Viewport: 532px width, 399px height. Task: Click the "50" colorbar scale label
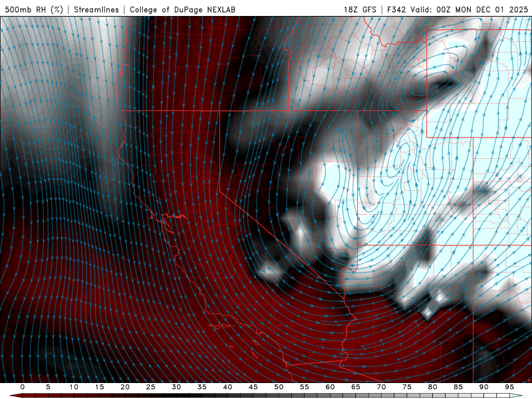279,387
